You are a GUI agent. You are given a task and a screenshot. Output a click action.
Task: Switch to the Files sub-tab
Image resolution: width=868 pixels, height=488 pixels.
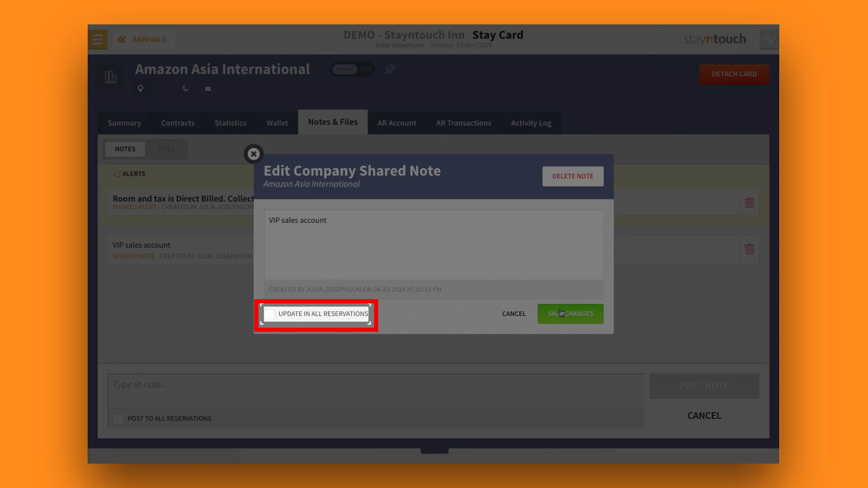click(166, 149)
